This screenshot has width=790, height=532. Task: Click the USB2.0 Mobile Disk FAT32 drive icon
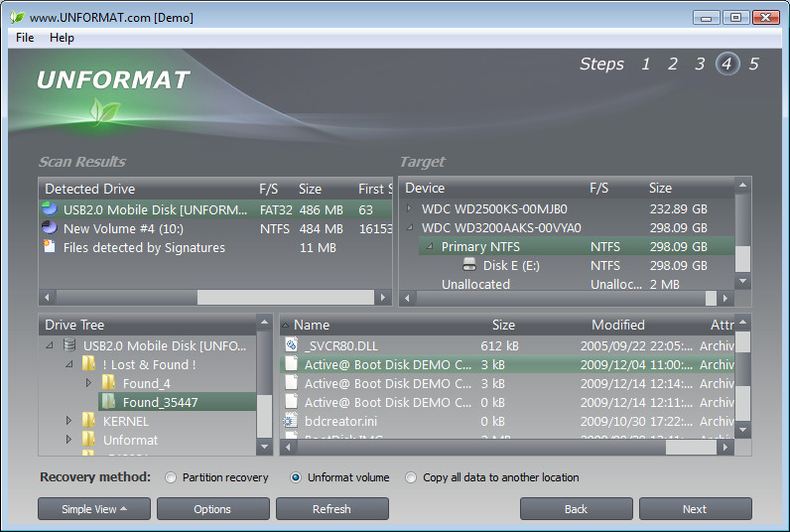tap(50, 208)
